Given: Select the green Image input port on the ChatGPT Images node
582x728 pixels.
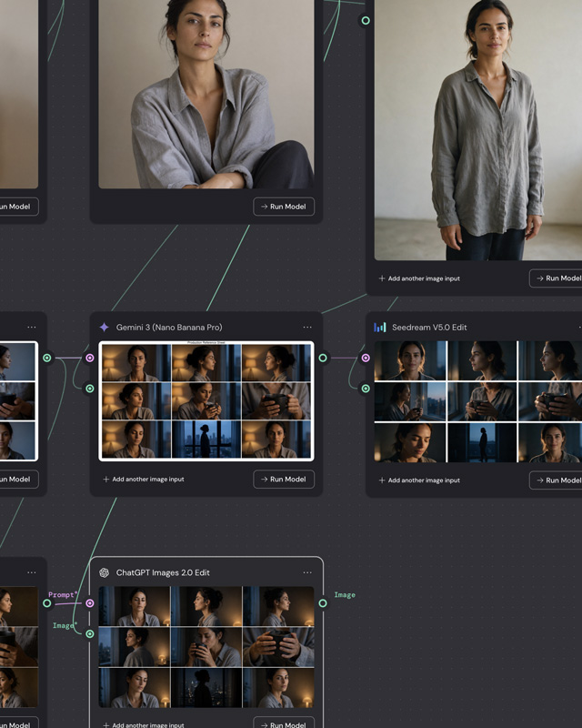Looking at the screenshot, I should [90, 633].
